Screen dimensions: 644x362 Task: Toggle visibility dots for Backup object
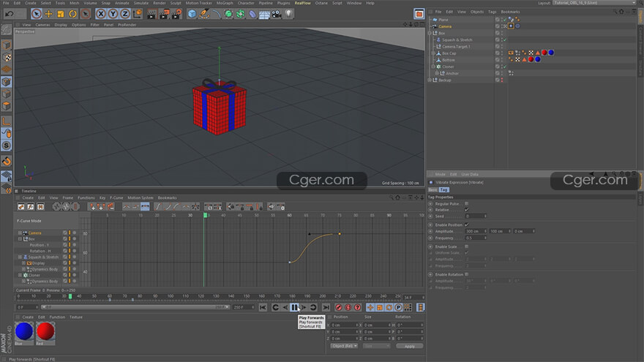tap(502, 80)
